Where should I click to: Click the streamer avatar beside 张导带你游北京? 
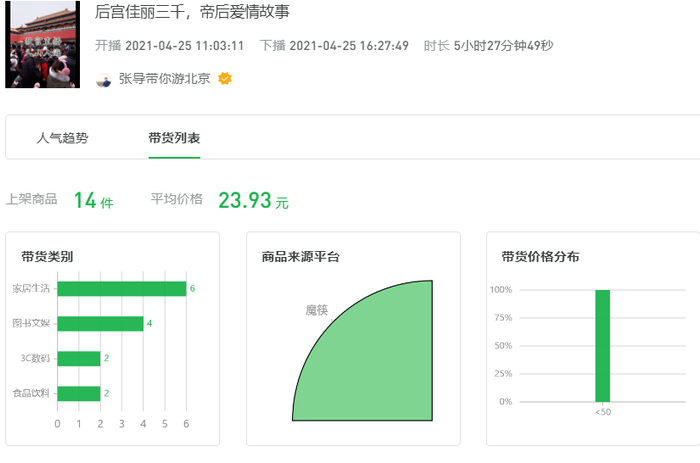pyautogui.click(x=104, y=79)
